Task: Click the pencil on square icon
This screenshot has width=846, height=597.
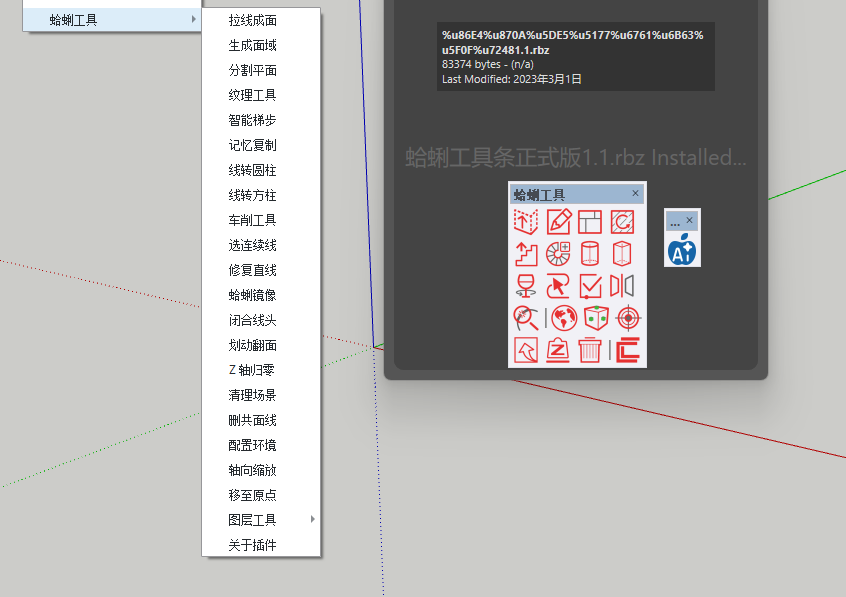Action: click(x=558, y=221)
